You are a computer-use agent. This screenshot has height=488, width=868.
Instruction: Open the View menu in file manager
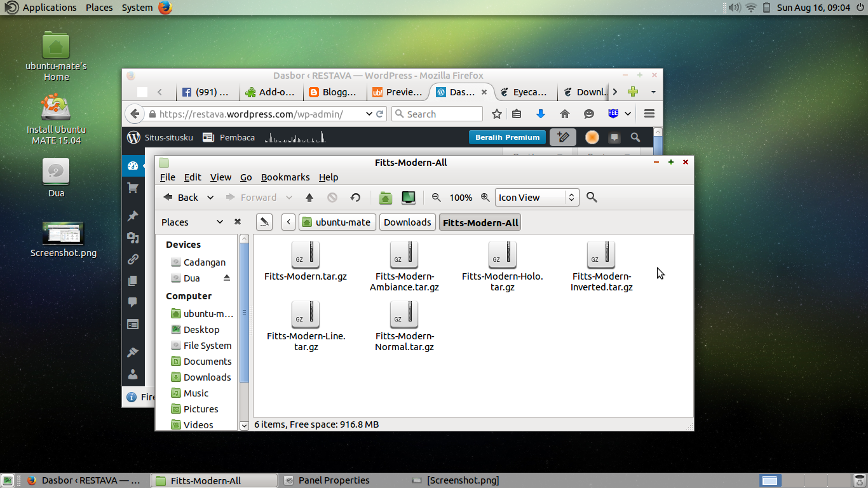click(x=221, y=177)
